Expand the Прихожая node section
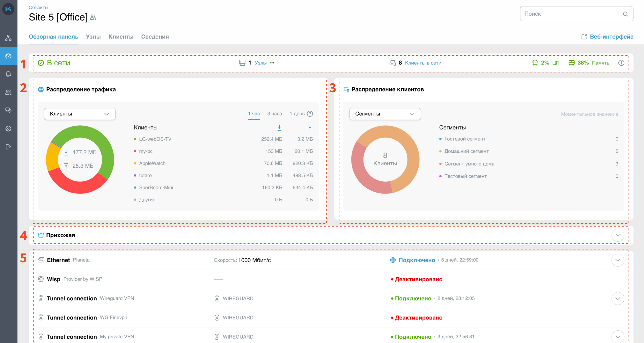644x343 pixels. click(x=618, y=235)
